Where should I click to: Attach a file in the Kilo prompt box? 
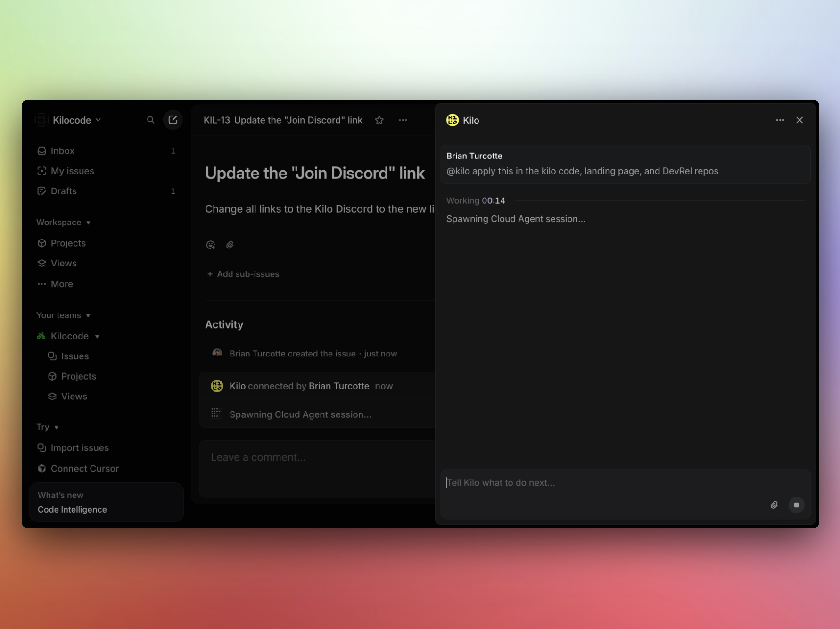[x=774, y=505]
